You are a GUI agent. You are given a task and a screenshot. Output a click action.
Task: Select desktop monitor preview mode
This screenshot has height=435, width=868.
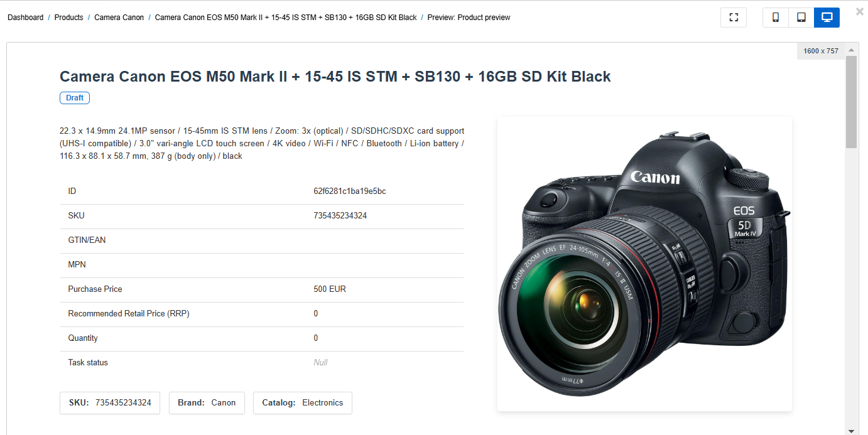point(827,18)
